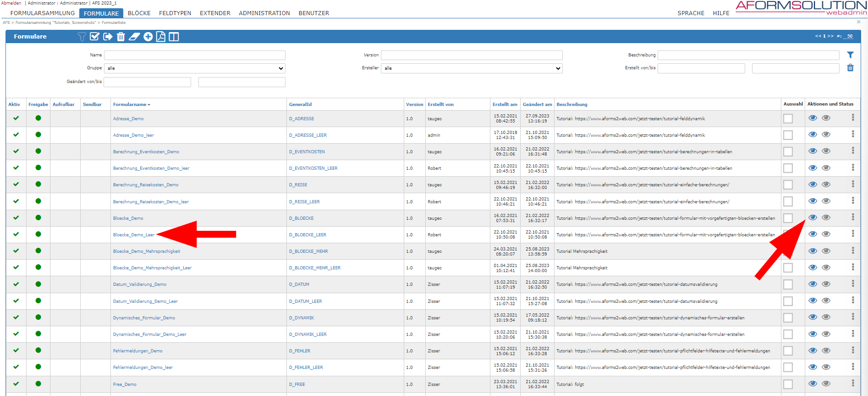Open the BLÖCKE menu
868x396 pixels.
139,13
